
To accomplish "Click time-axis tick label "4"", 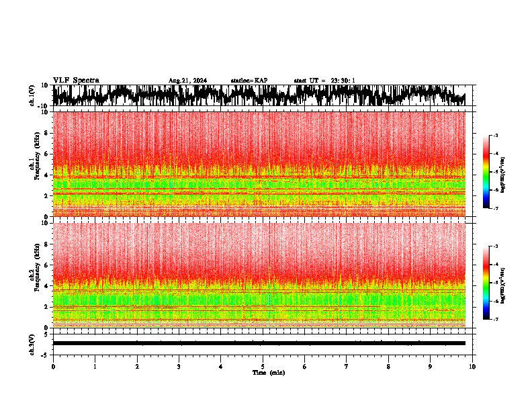I will [221, 367].
